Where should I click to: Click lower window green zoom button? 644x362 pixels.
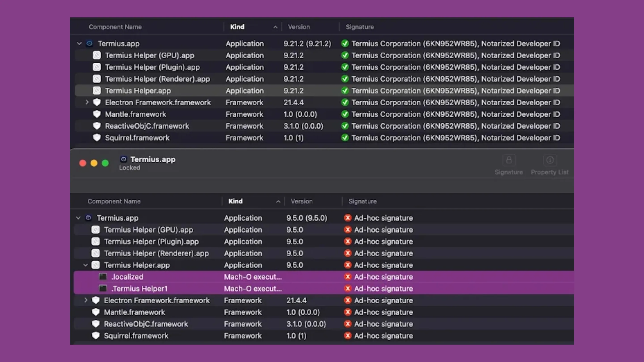click(x=105, y=163)
